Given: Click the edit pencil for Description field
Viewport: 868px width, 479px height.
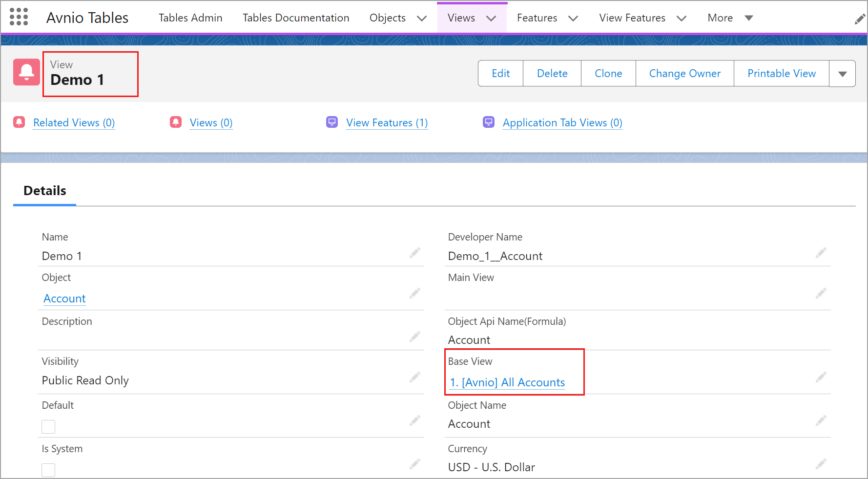Looking at the screenshot, I should click(414, 337).
